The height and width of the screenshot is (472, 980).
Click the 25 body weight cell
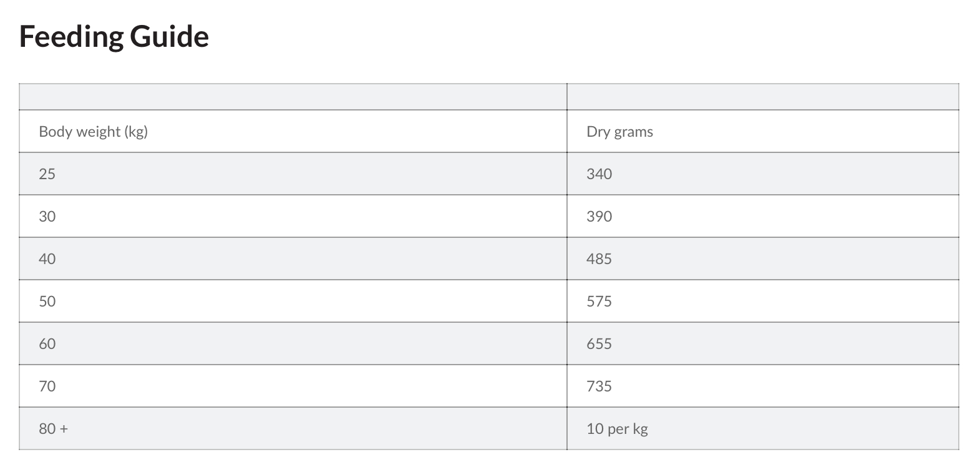pyautogui.click(x=47, y=174)
